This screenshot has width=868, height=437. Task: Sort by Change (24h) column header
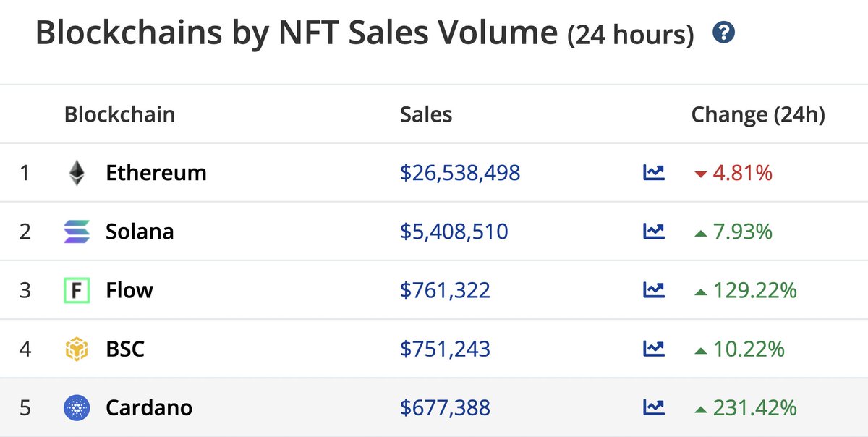[758, 114]
